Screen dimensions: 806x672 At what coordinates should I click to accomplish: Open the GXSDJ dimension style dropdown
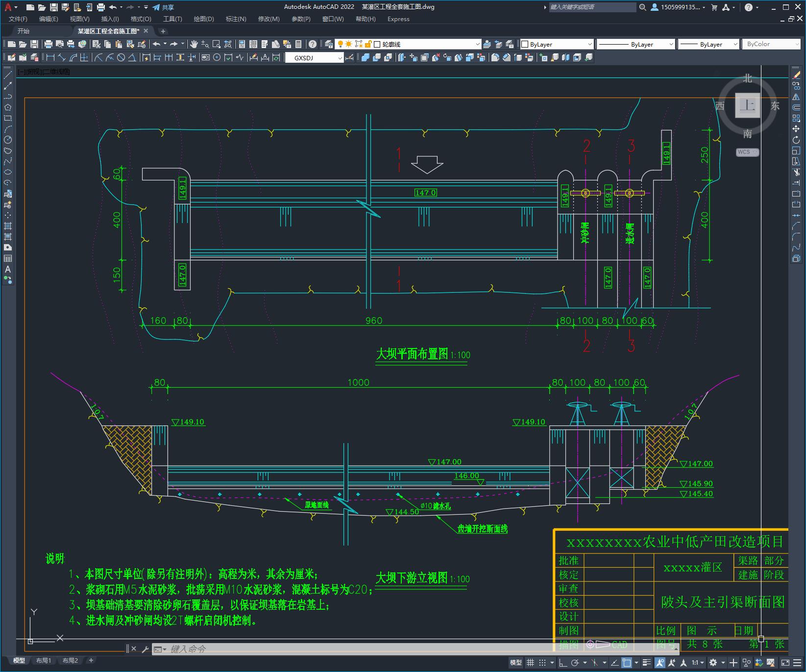(340, 58)
